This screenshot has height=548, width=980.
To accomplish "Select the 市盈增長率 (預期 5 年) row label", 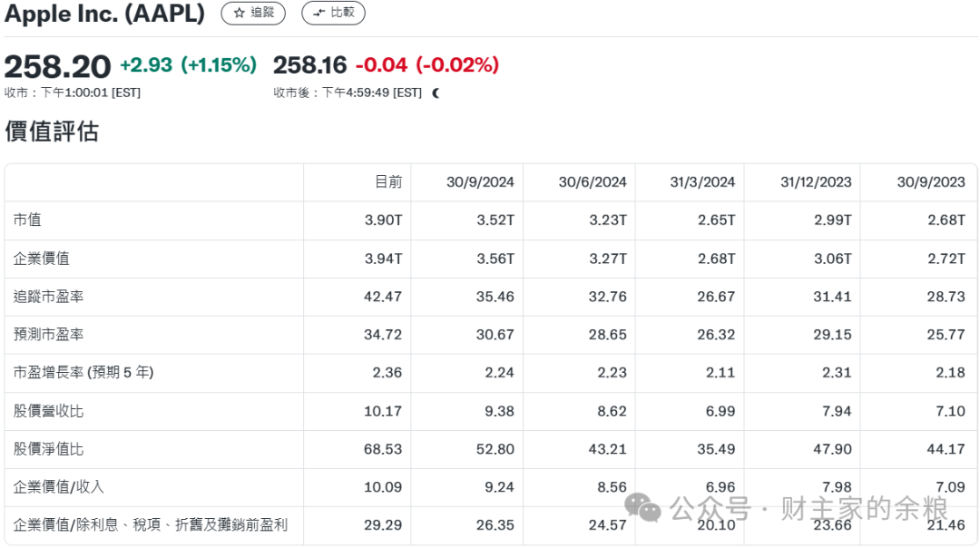I will coord(83,372).
